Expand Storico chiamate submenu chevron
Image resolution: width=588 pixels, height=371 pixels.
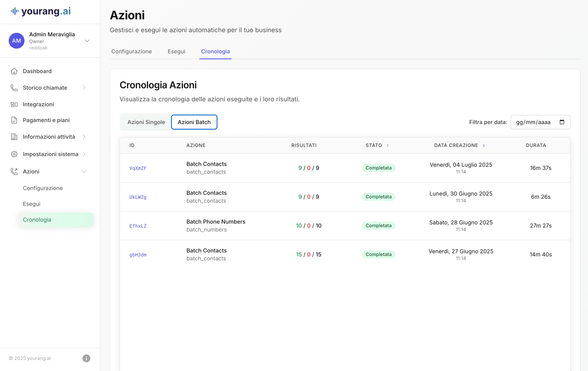click(84, 88)
